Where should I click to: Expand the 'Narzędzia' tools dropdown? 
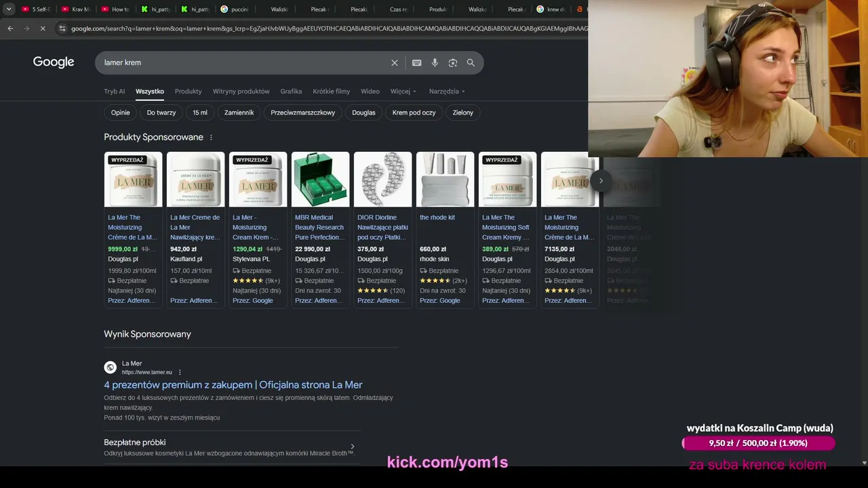point(447,91)
